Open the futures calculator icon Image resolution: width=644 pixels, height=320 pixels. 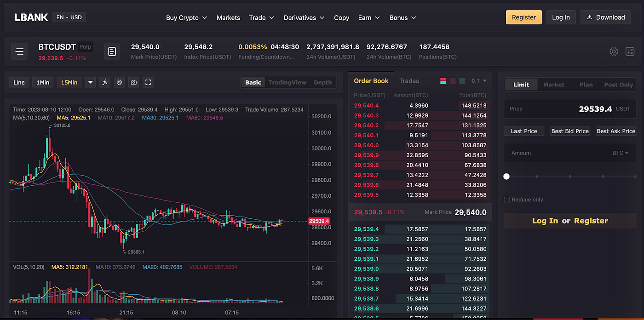tap(630, 51)
